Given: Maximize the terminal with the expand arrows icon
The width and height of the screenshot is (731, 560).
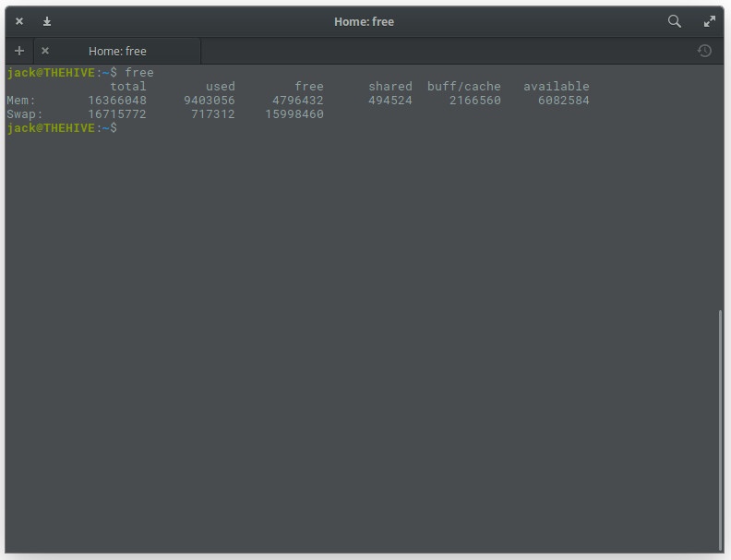Looking at the screenshot, I should click(710, 21).
